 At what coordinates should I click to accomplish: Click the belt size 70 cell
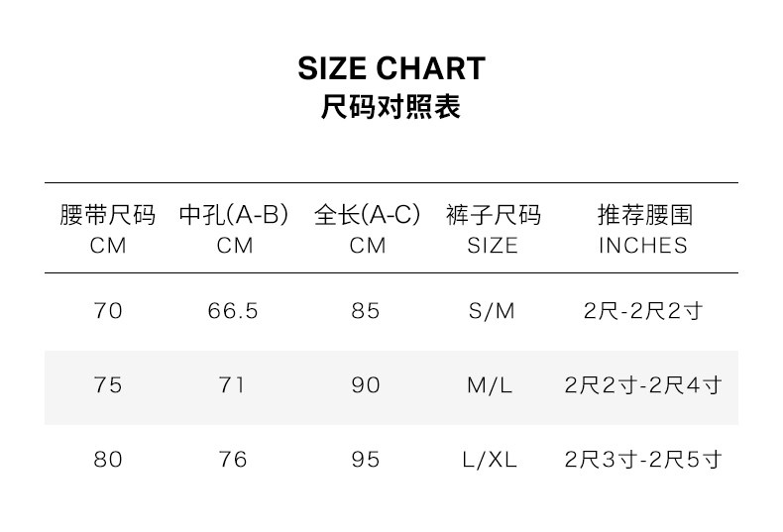tap(108, 311)
